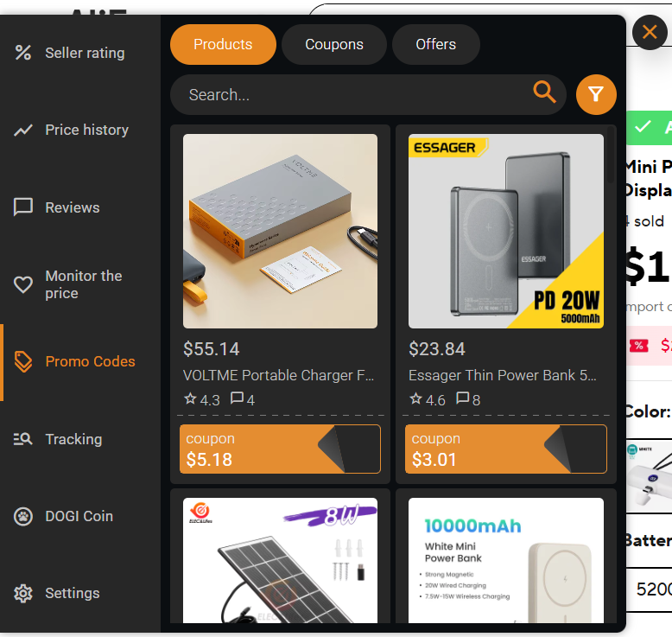Click the 8W solar panel product image

pyautogui.click(x=280, y=560)
